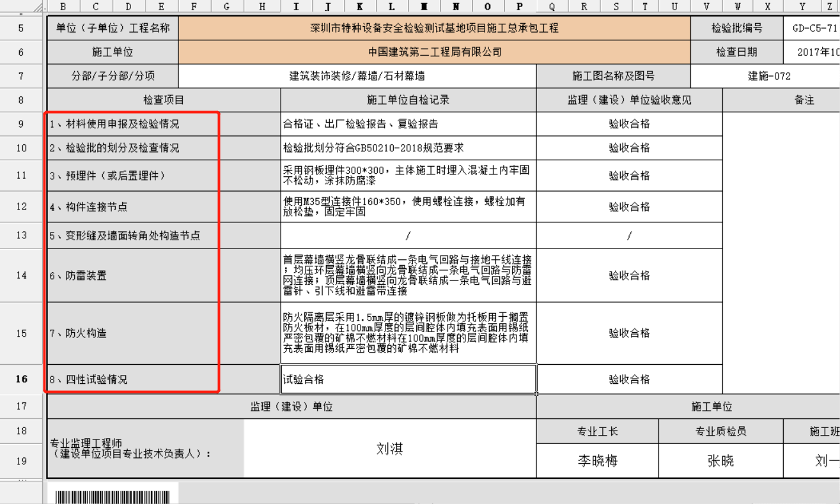Viewport: 840px width, 504px height.
Task: Select the name cell '李晓梅'
Action: pos(598,461)
